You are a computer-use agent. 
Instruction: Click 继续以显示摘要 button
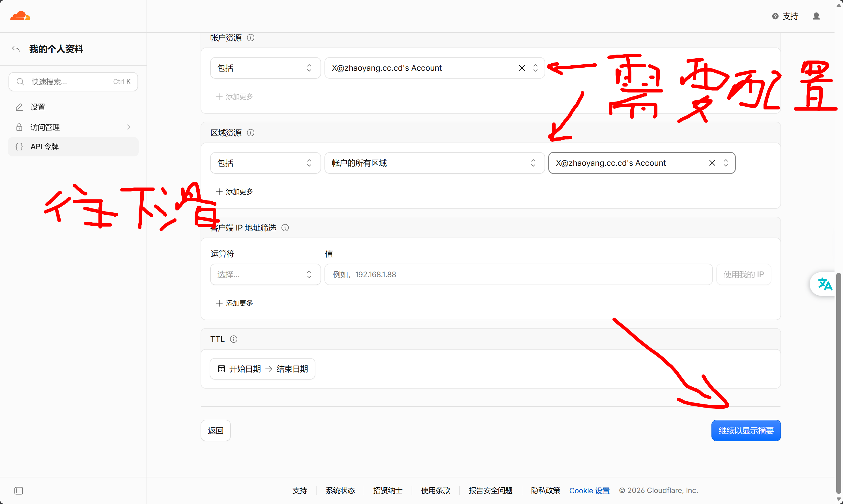pyautogui.click(x=746, y=430)
